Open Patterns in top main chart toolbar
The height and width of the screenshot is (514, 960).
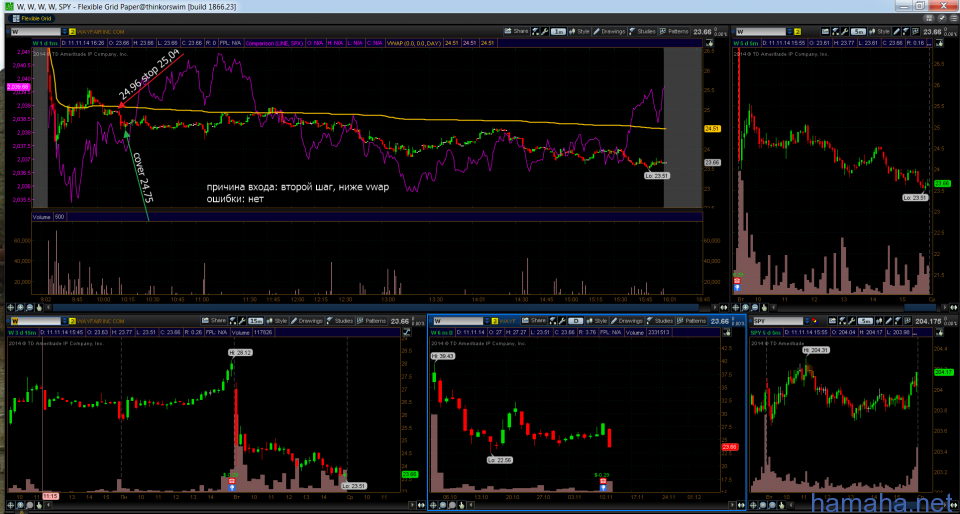(675, 31)
